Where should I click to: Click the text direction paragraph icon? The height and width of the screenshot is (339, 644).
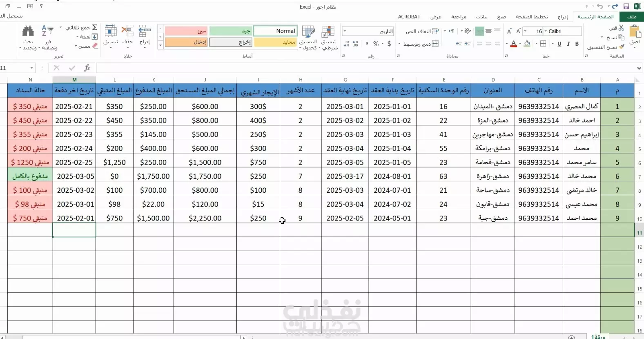point(451,31)
